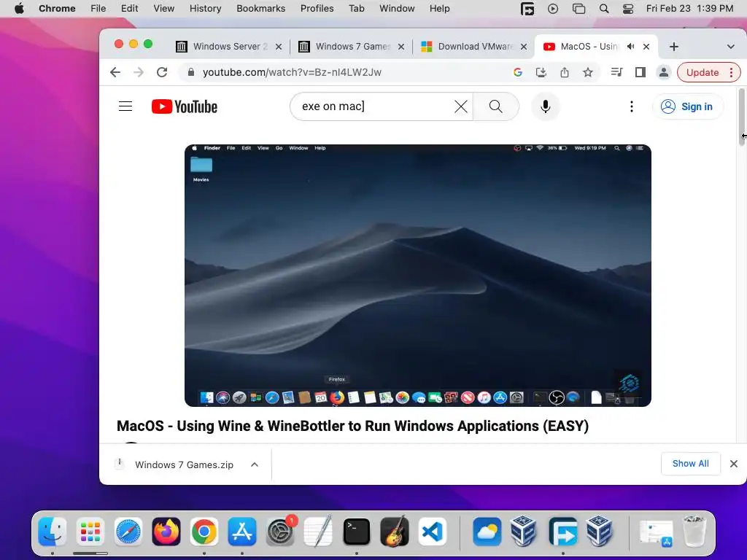This screenshot has width=747, height=560.
Task: Click the Sign in button
Action: (x=687, y=106)
